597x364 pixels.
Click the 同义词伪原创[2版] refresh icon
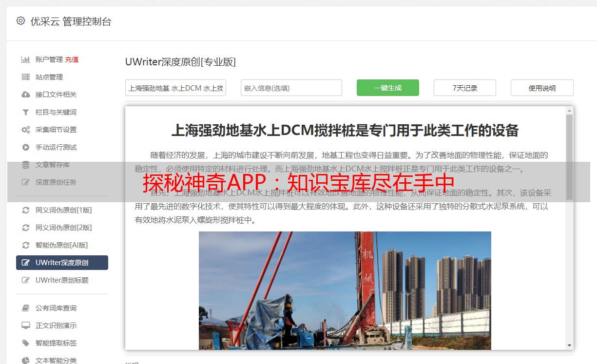pyautogui.click(x=26, y=228)
